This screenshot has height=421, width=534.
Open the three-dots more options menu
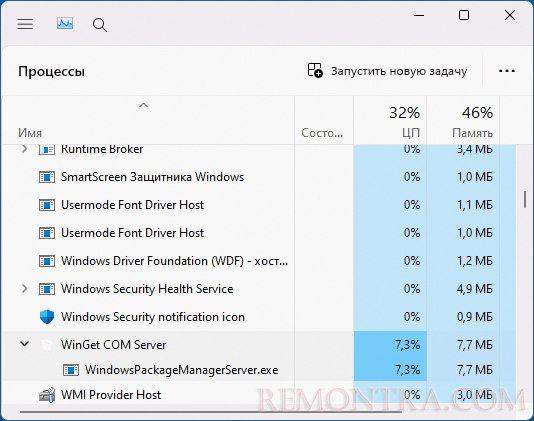(507, 71)
